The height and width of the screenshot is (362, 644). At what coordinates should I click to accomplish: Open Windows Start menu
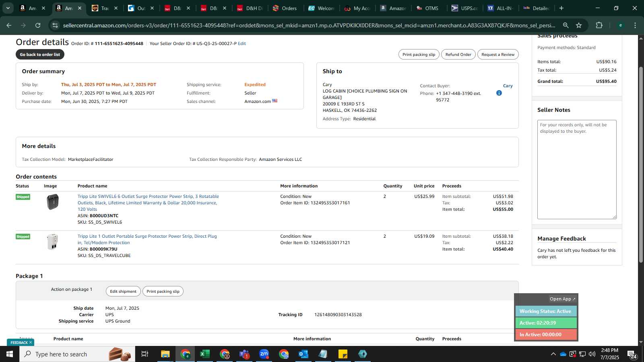click(x=10, y=354)
